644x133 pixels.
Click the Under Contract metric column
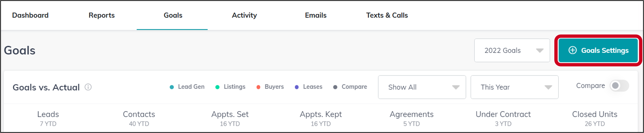(x=503, y=119)
